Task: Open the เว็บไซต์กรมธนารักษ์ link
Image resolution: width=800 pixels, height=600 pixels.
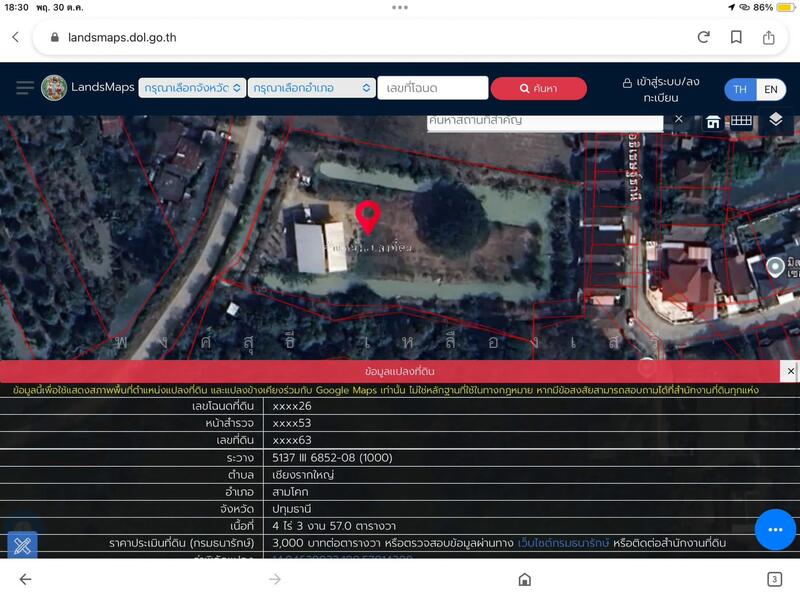Action: pyautogui.click(x=563, y=541)
